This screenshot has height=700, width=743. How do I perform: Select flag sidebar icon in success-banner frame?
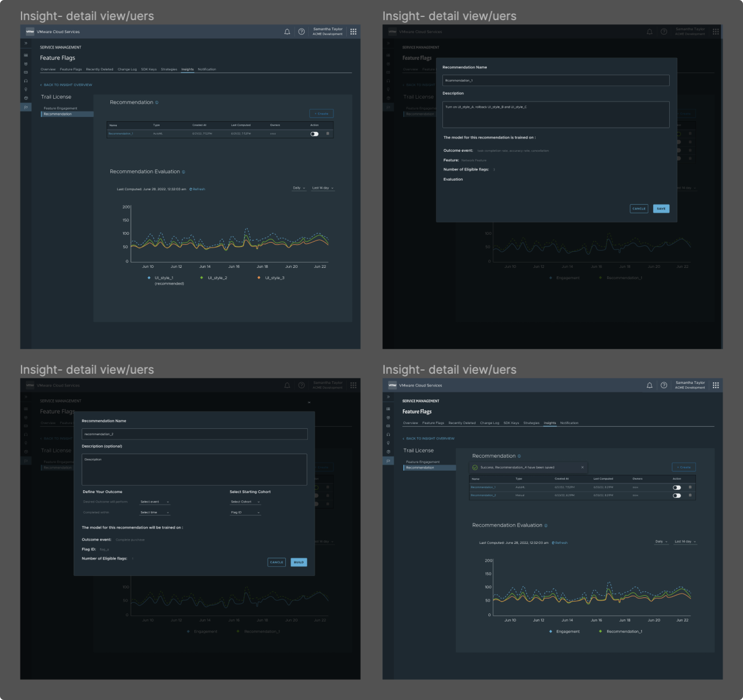pos(388,461)
